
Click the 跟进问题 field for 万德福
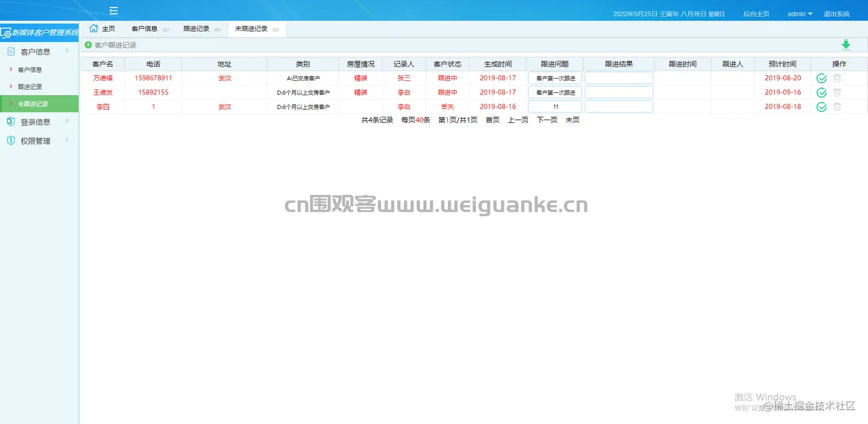click(555, 78)
